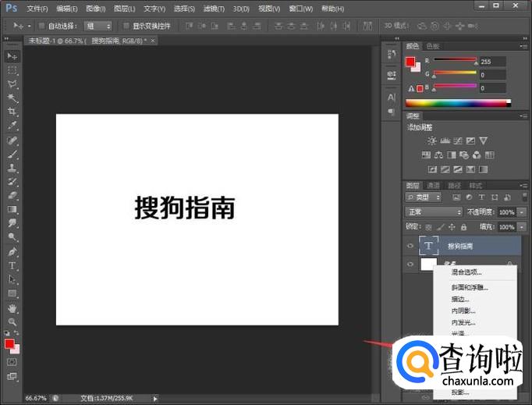Select the Clone Stamp tool
The image size is (532, 405).
point(12,168)
